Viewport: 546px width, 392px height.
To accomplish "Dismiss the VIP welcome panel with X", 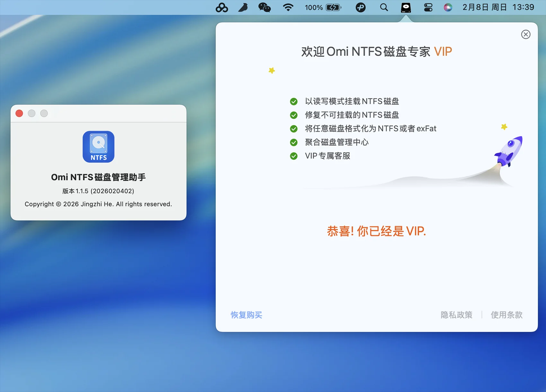I will [525, 34].
